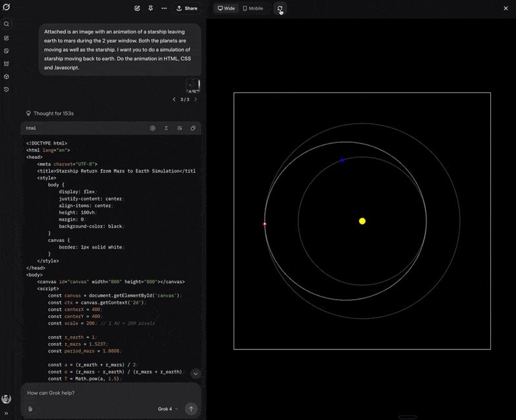
Task: Click the '<!DOCTYPE html>' line
Action: click(x=46, y=143)
